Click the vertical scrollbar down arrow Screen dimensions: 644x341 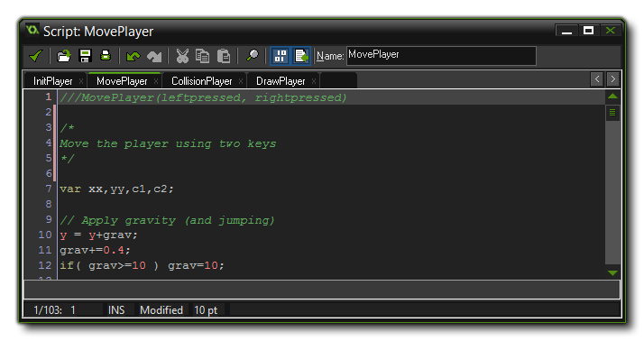[612, 272]
